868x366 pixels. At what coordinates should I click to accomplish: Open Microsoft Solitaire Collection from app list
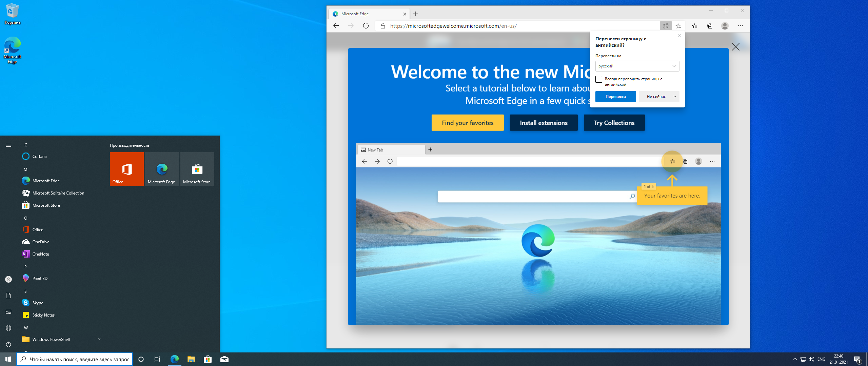pyautogui.click(x=58, y=193)
